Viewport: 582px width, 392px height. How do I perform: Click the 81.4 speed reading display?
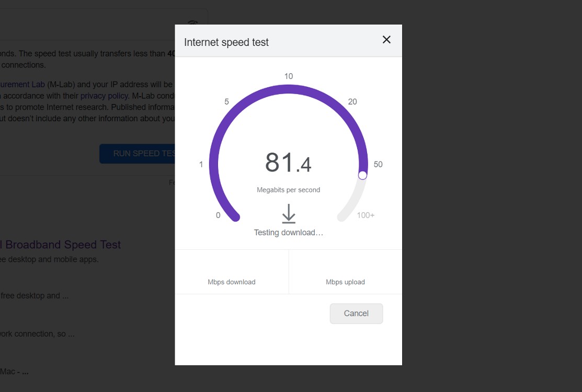click(288, 163)
